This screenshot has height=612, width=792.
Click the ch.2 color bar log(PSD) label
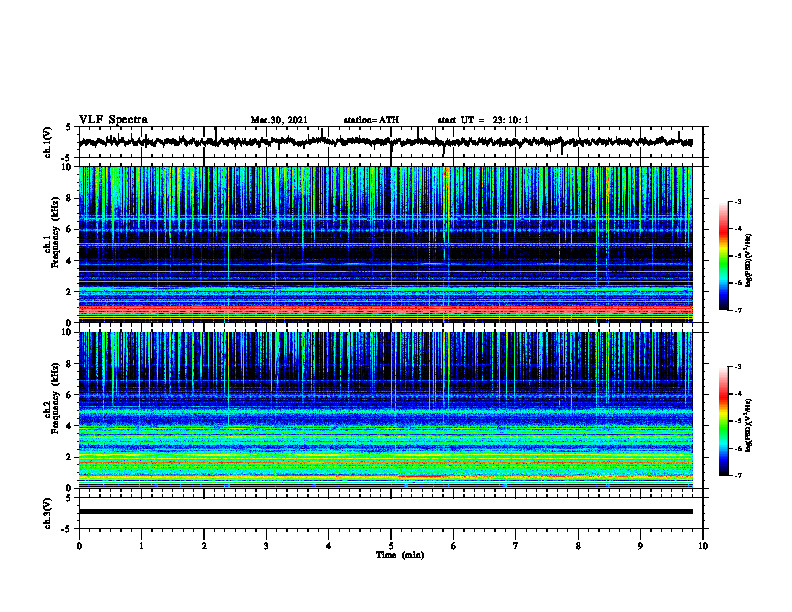click(x=749, y=425)
